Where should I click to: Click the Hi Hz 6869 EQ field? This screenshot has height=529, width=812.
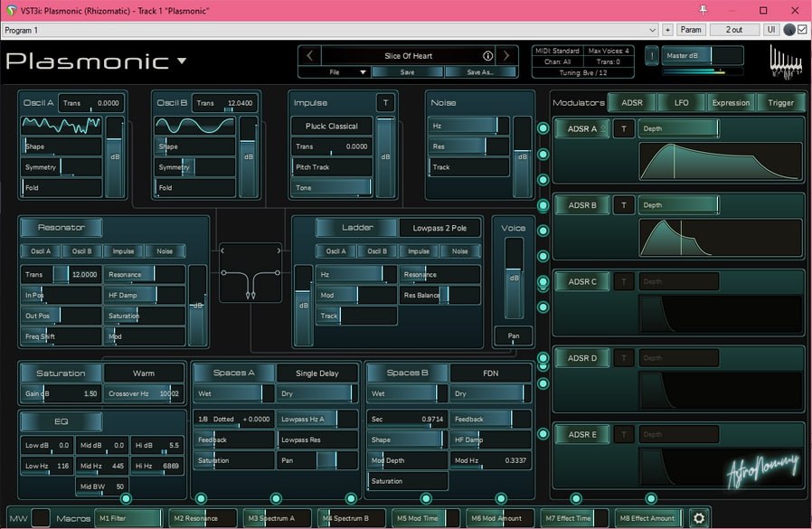157,466
